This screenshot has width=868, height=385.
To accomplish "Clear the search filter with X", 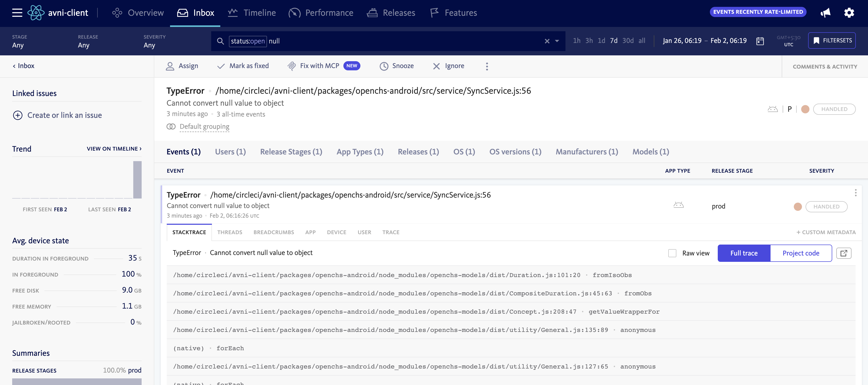I will [547, 41].
